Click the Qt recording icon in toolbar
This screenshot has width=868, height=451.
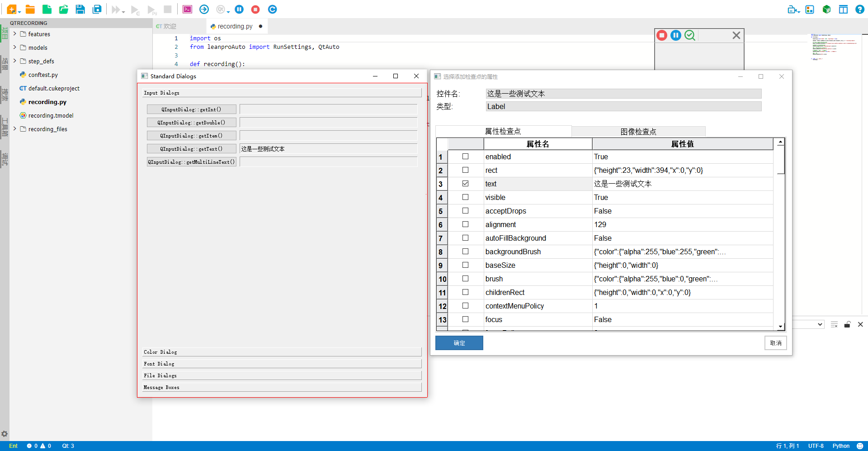(x=221, y=9)
